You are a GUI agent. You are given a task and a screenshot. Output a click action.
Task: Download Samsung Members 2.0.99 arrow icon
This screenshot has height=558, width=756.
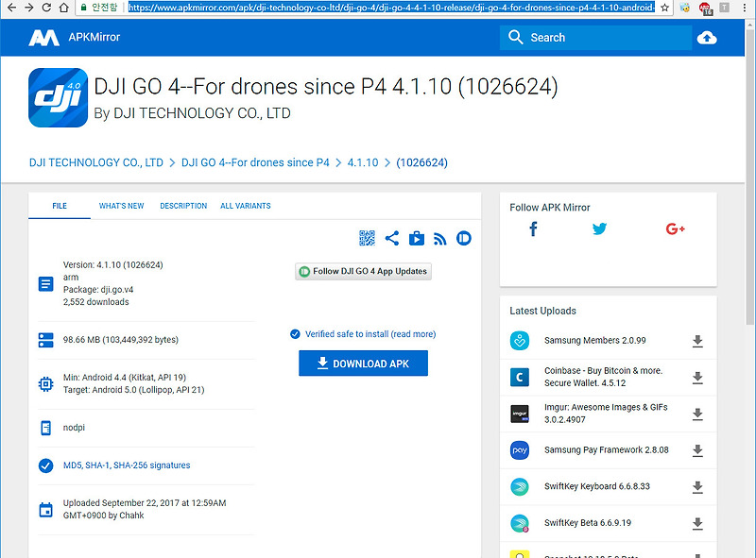(x=697, y=341)
